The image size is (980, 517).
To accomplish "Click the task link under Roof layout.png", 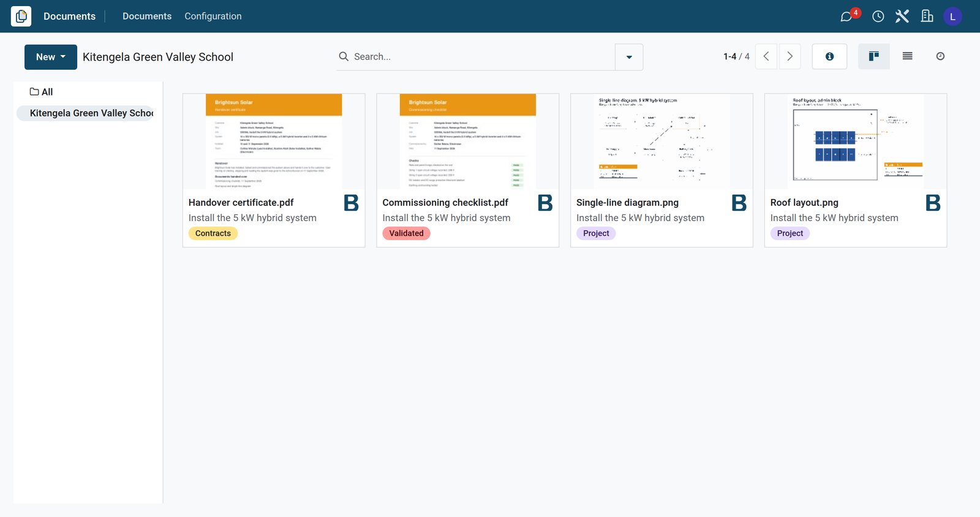I will click(x=834, y=218).
